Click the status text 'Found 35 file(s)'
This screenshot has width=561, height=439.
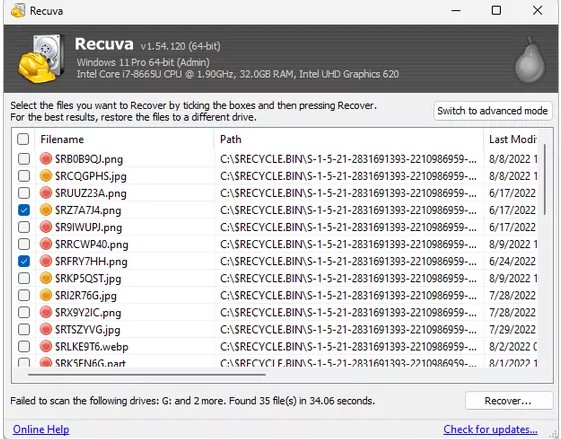263,401
